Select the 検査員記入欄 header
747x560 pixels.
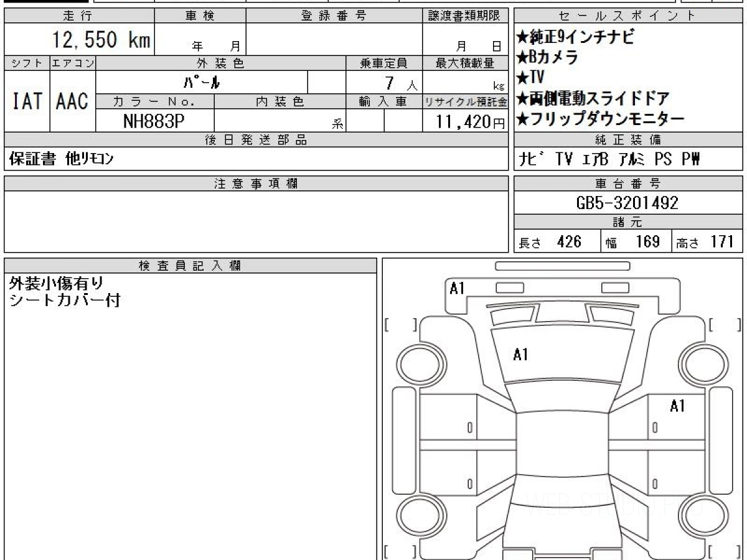[190, 266]
